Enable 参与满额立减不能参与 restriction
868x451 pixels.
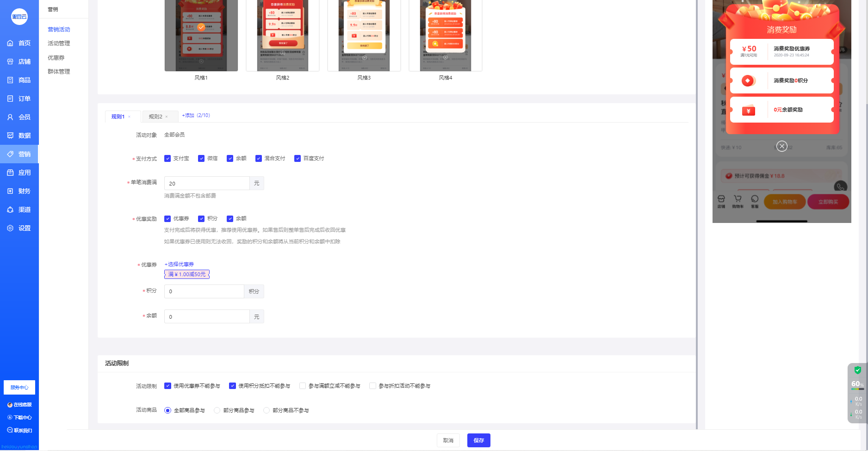303,386
